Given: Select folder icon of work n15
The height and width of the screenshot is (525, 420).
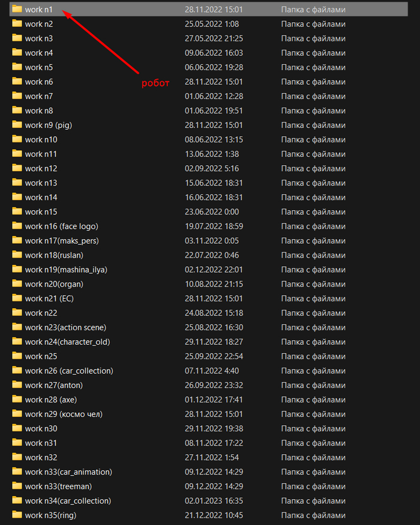Looking at the screenshot, I should tap(17, 211).
